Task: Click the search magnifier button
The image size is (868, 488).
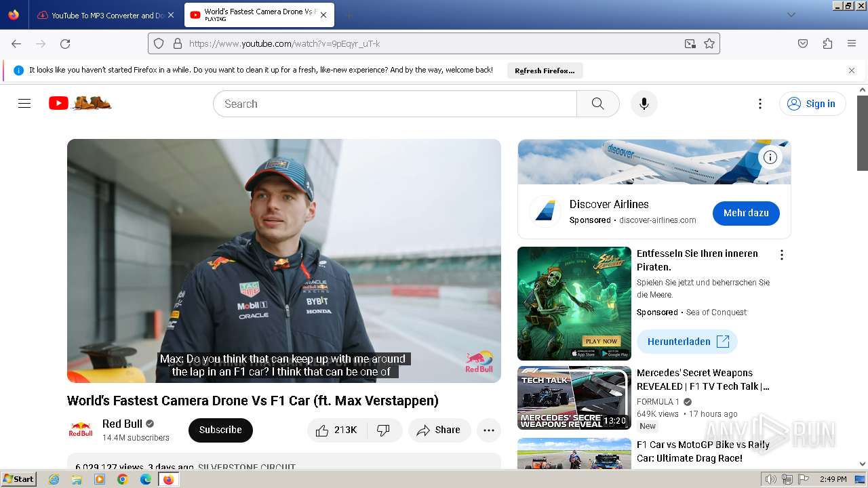Action: [597, 104]
